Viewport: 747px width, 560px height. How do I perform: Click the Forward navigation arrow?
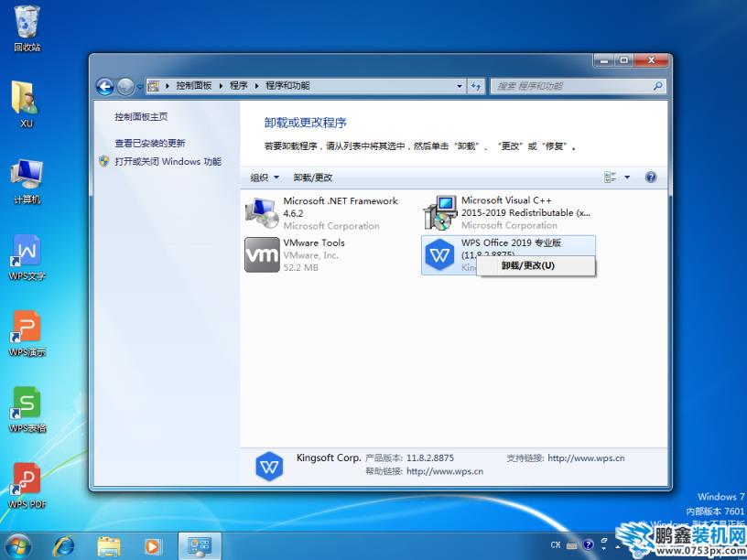tap(125, 86)
